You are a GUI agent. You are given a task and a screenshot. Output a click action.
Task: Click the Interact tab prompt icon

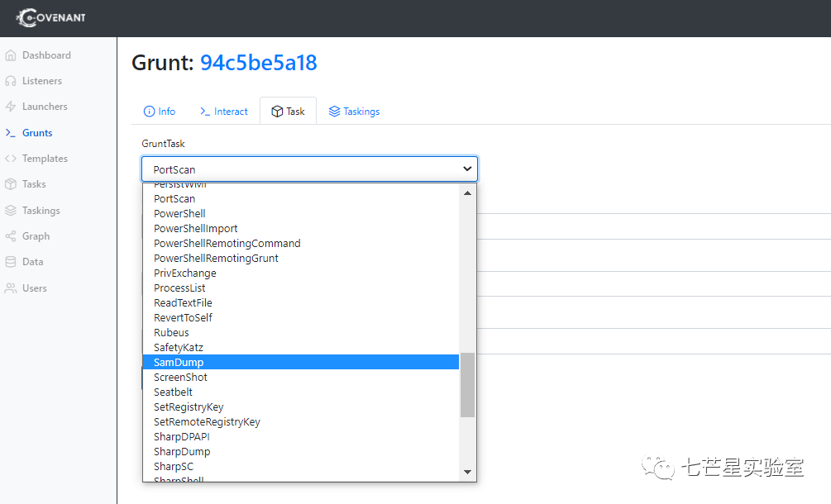pos(204,112)
